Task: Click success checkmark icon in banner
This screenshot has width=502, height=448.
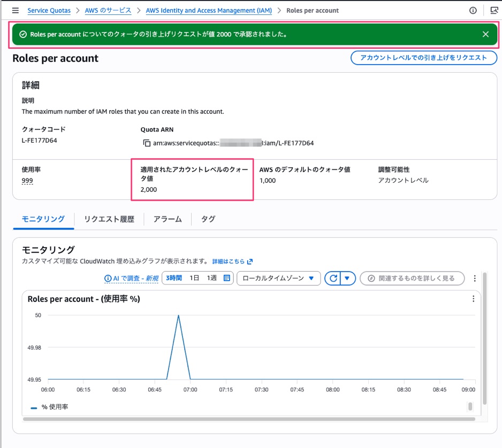Action: point(23,34)
